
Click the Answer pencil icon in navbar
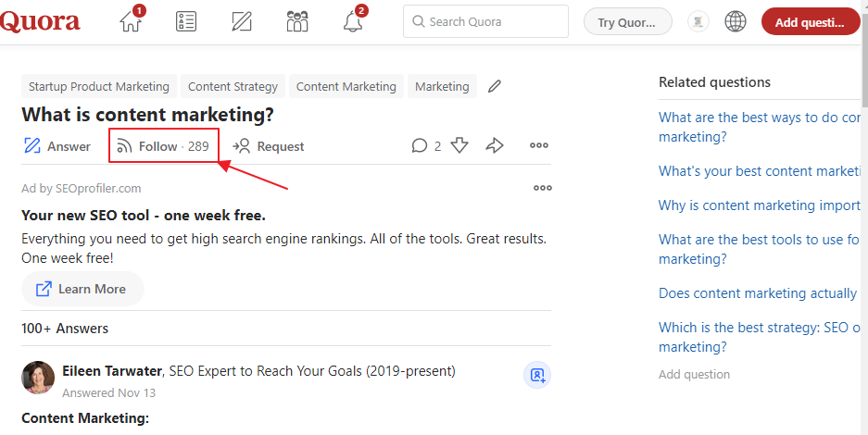pyautogui.click(x=242, y=21)
